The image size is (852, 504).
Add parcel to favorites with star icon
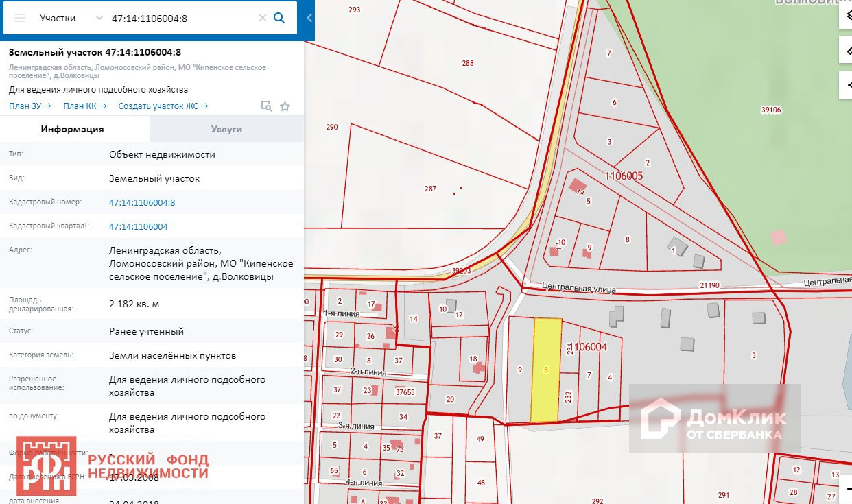285,106
